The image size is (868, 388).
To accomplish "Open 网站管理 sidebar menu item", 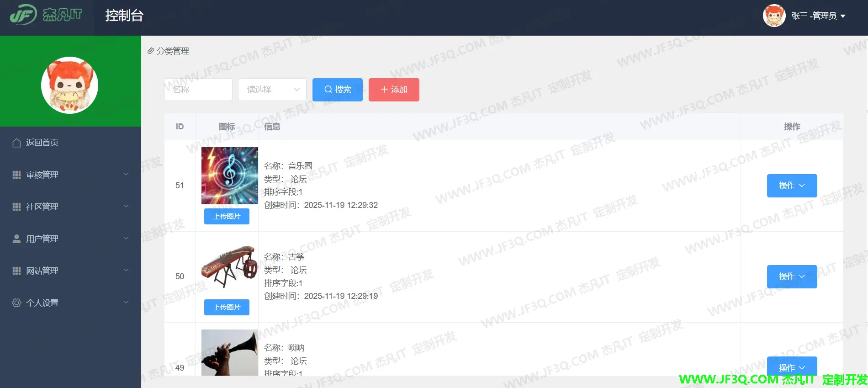I will 42,271.
